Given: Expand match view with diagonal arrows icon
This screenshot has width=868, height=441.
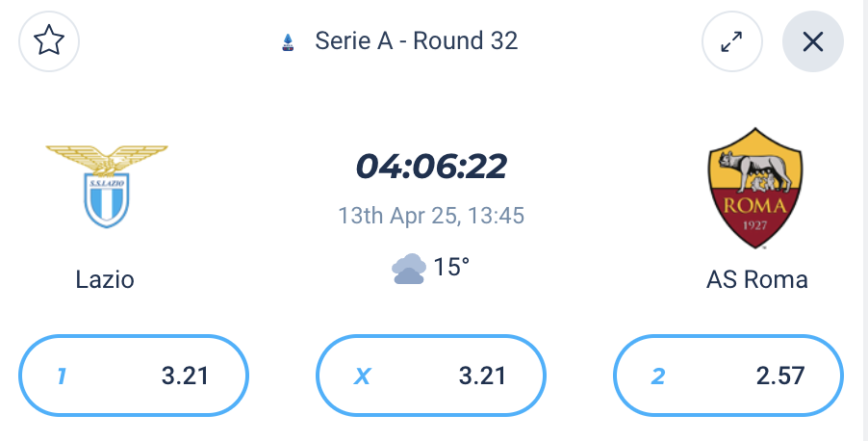Looking at the screenshot, I should [x=731, y=41].
